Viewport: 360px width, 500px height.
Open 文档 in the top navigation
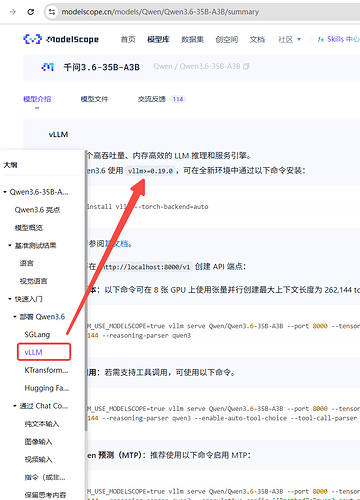(257, 39)
